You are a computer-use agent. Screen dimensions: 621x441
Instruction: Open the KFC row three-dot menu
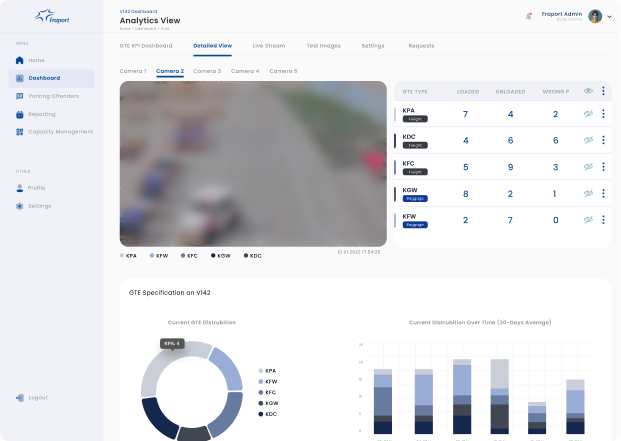pos(603,167)
